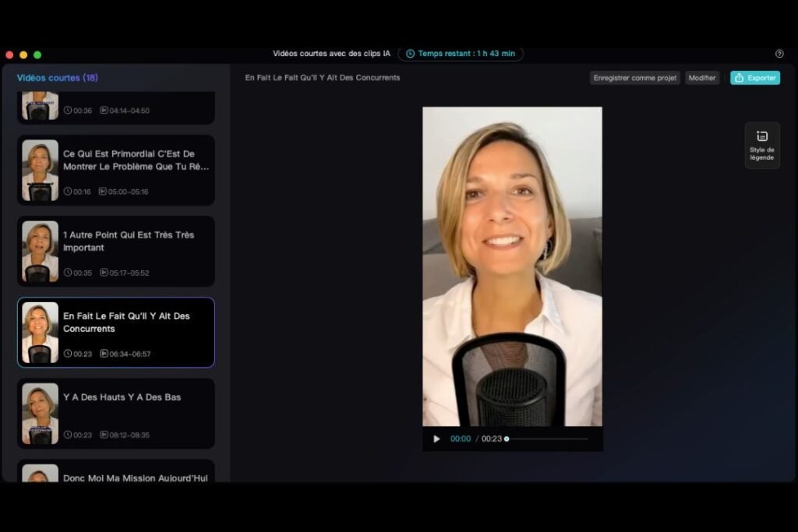Click the duration clock icon of '1 Autre Point' clip
Screen dimensions: 798x532
point(68,273)
